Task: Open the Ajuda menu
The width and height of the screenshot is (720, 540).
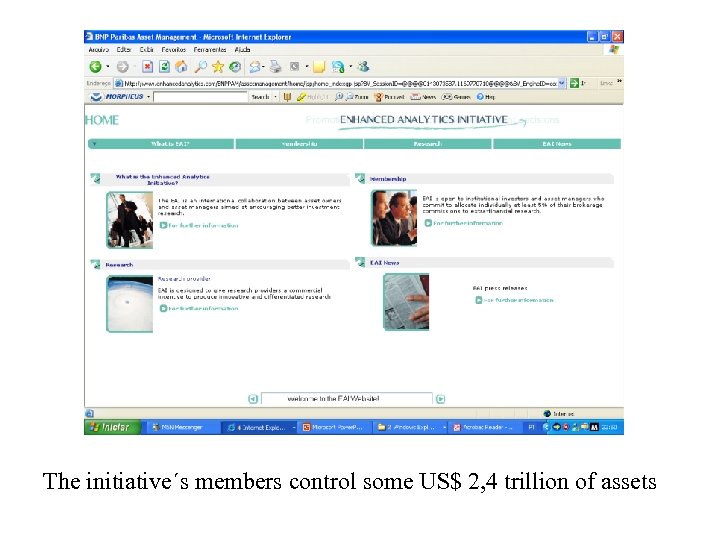Action: 242,50
